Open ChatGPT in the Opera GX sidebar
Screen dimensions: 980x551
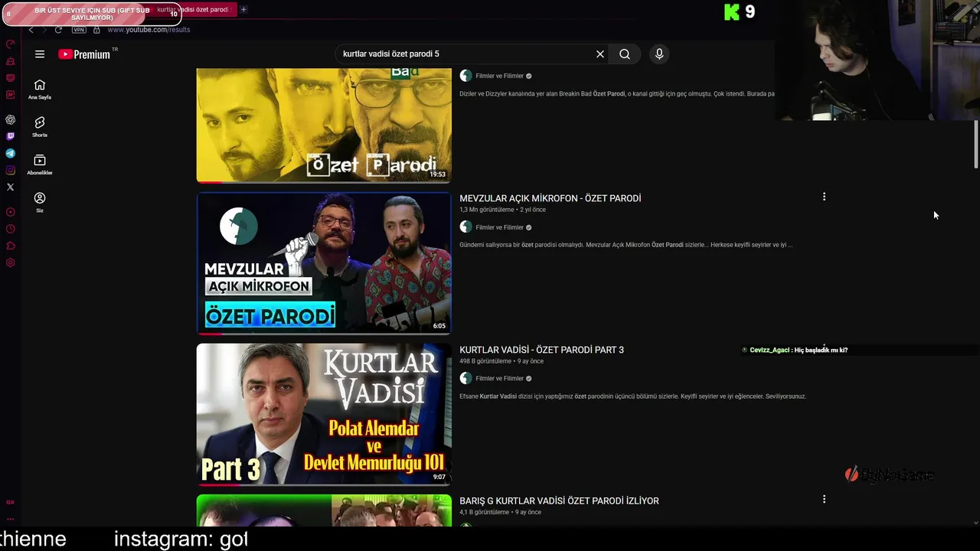click(10, 120)
